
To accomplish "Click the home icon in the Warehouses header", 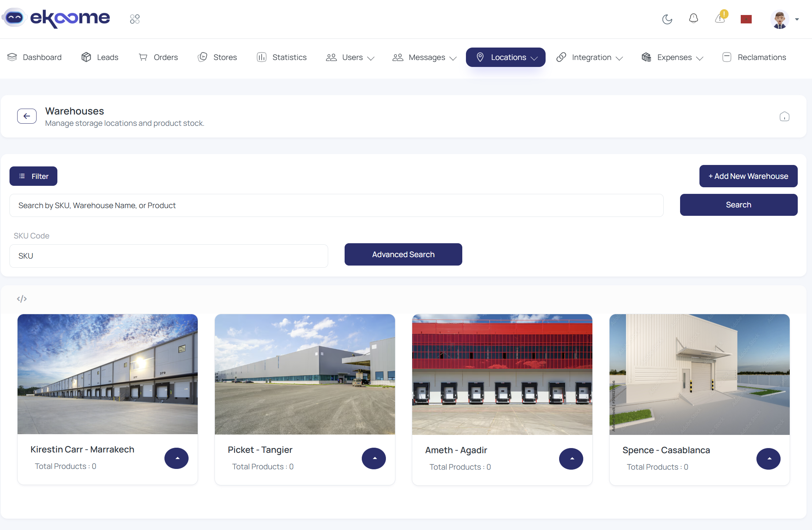I will click(784, 117).
